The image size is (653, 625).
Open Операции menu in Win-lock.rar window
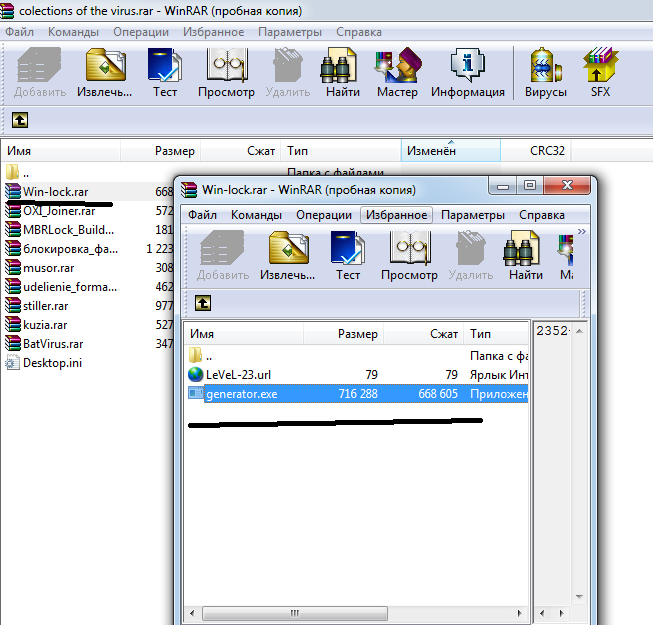324,215
